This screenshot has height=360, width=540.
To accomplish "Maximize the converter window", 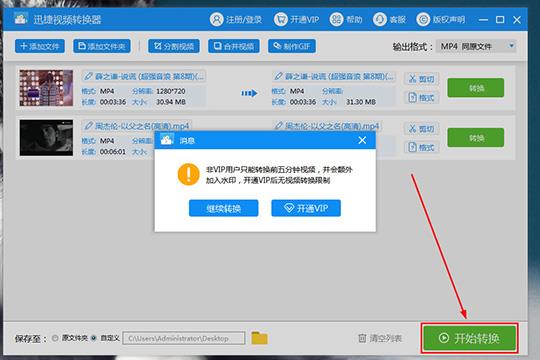I will click(x=500, y=20).
